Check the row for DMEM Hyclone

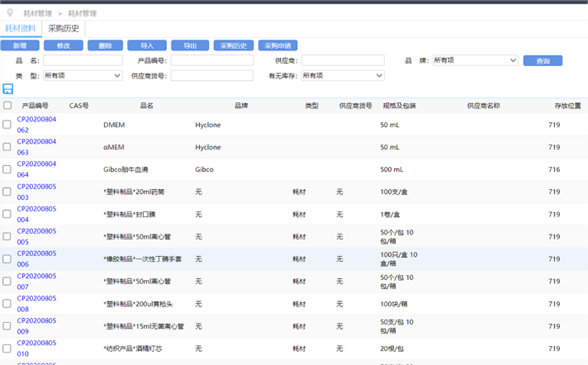[7, 125]
